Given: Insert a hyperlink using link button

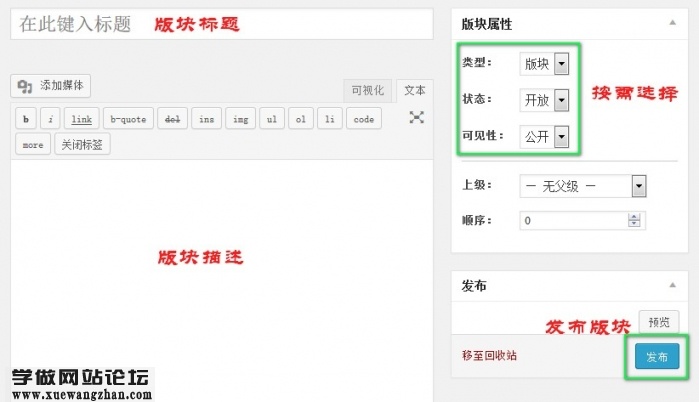Looking at the screenshot, I should pos(82,119).
